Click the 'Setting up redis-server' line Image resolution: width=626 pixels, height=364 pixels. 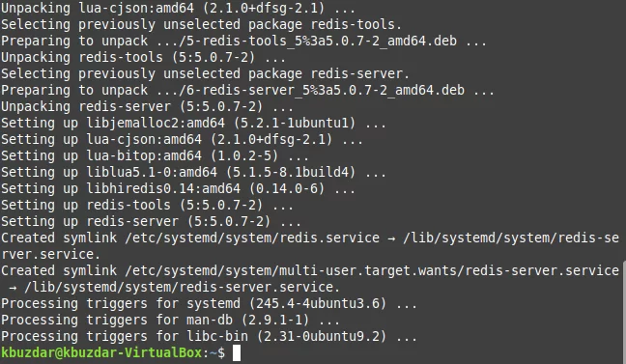click(x=151, y=222)
